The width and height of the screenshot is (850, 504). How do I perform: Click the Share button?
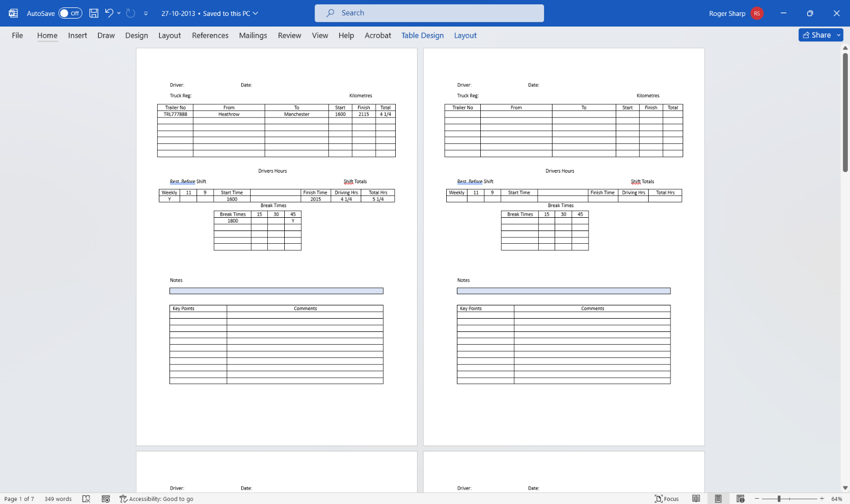click(817, 35)
